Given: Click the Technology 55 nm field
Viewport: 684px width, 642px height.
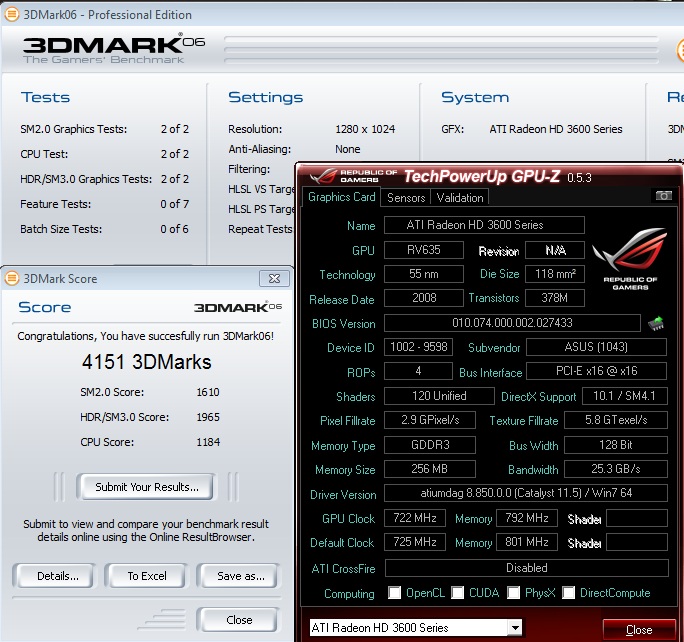Looking at the screenshot, I should click(x=424, y=273).
